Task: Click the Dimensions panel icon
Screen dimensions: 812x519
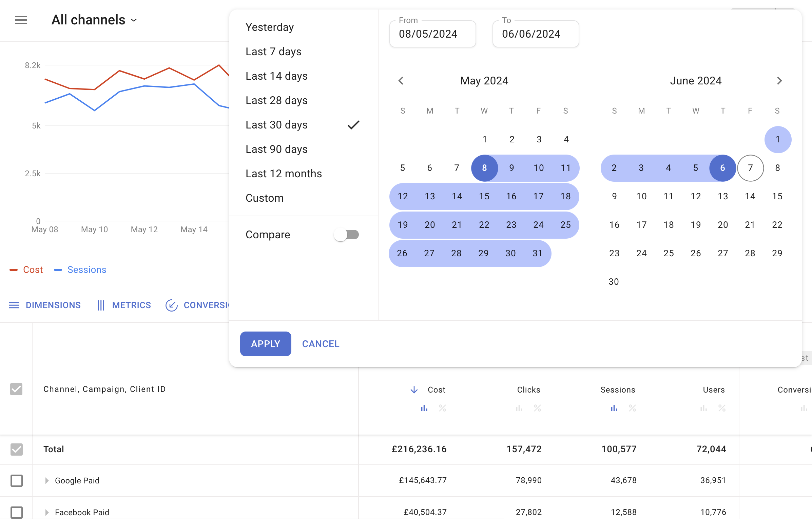Action: coord(14,305)
